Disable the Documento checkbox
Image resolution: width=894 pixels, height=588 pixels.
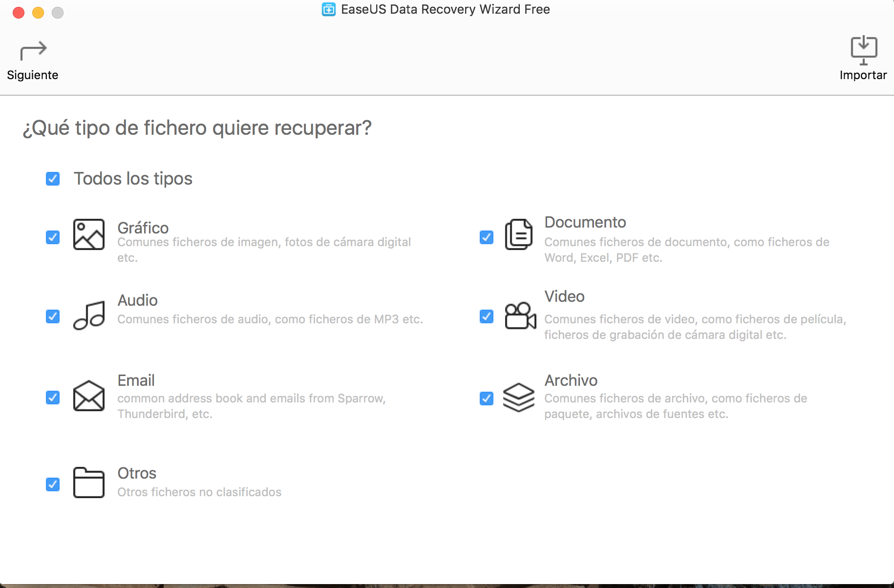coord(487,237)
